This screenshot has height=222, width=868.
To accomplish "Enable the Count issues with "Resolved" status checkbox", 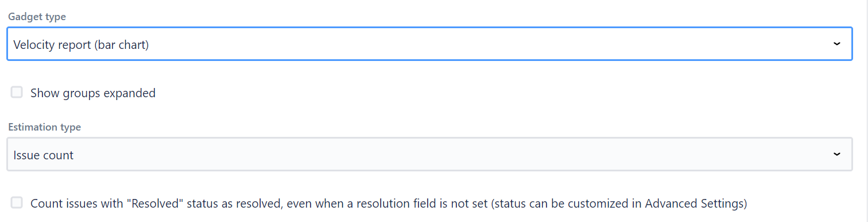I will coord(17,202).
